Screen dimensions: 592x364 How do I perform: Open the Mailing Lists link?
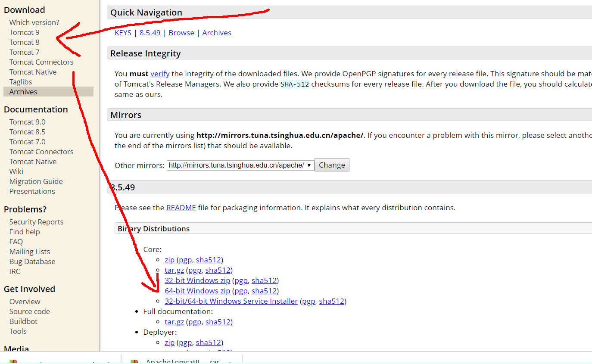click(30, 252)
